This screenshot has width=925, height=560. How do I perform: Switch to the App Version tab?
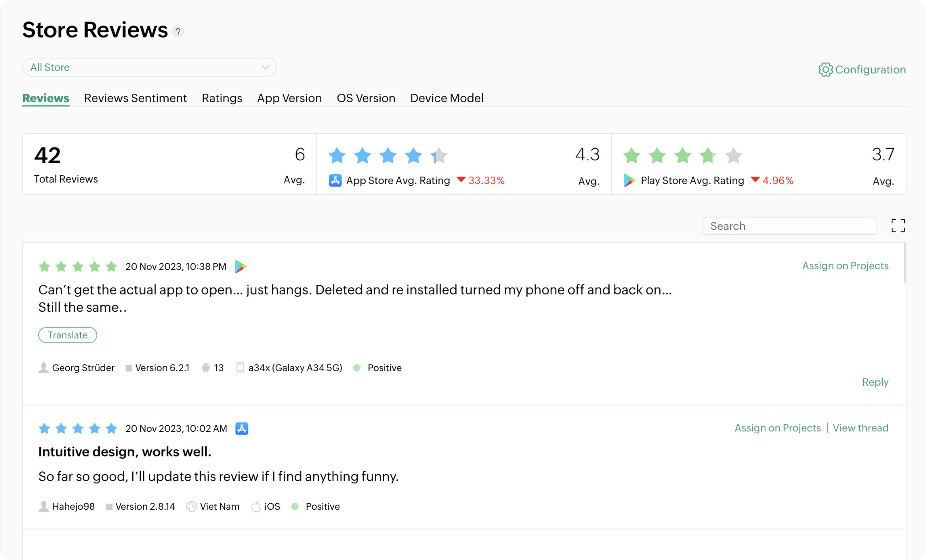tap(289, 98)
